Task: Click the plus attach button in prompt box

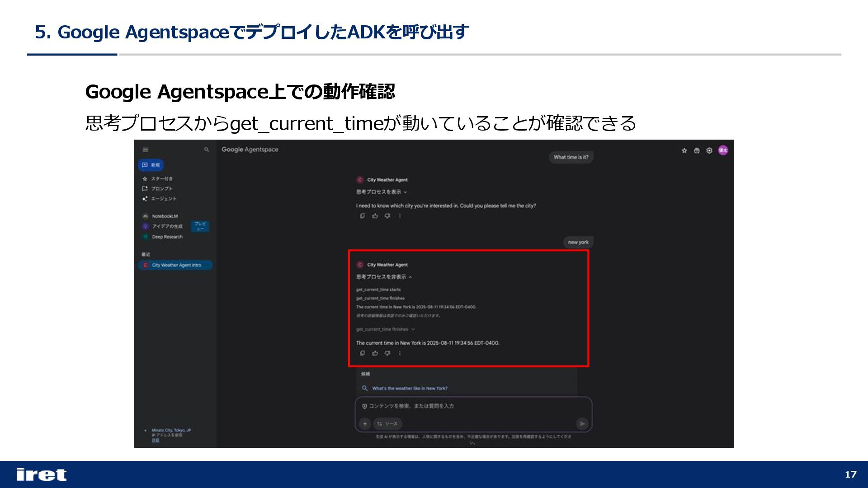Action: click(x=365, y=424)
